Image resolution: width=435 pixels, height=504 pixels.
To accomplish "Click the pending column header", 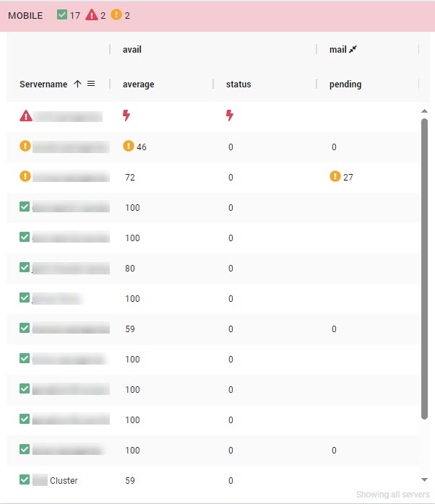I will click(345, 84).
